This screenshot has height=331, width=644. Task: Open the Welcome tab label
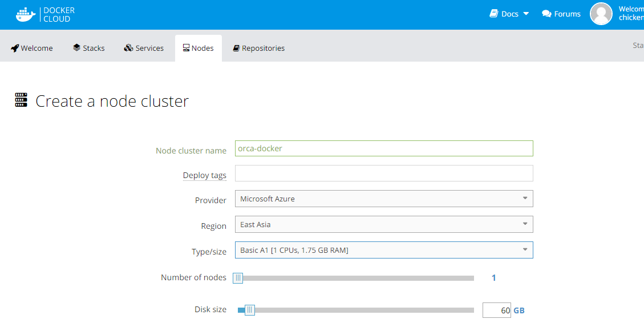(x=37, y=49)
